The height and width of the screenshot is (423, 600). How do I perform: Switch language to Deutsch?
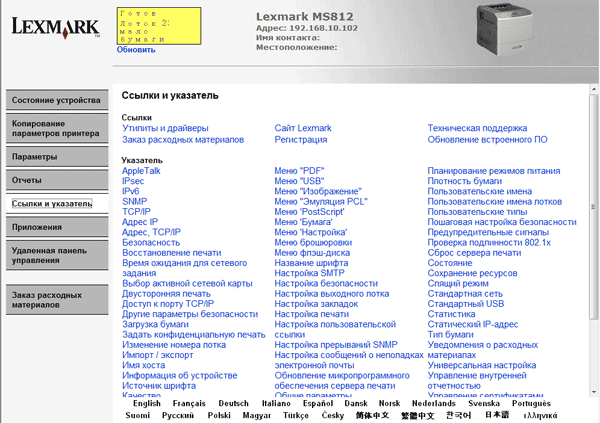(x=233, y=403)
